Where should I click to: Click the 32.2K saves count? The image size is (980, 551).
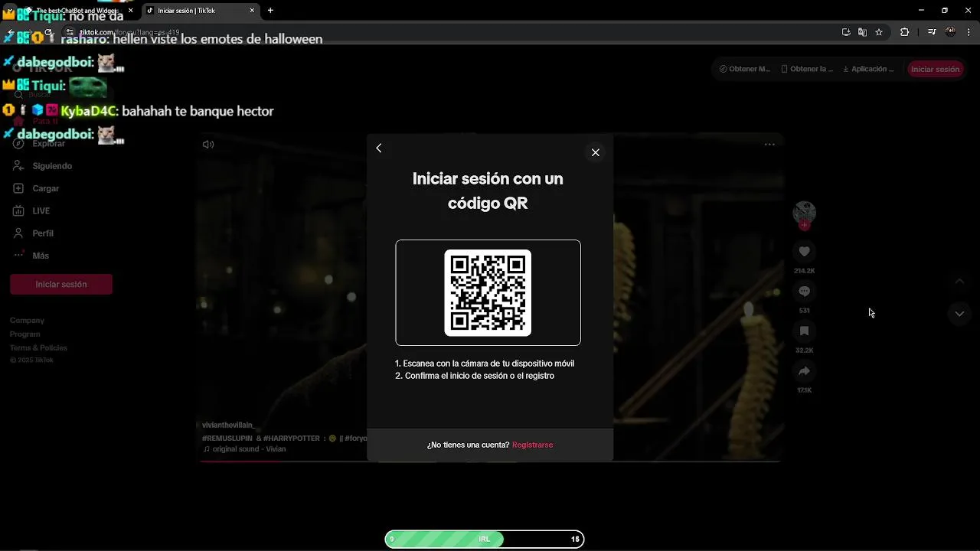click(x=804, y=350)
